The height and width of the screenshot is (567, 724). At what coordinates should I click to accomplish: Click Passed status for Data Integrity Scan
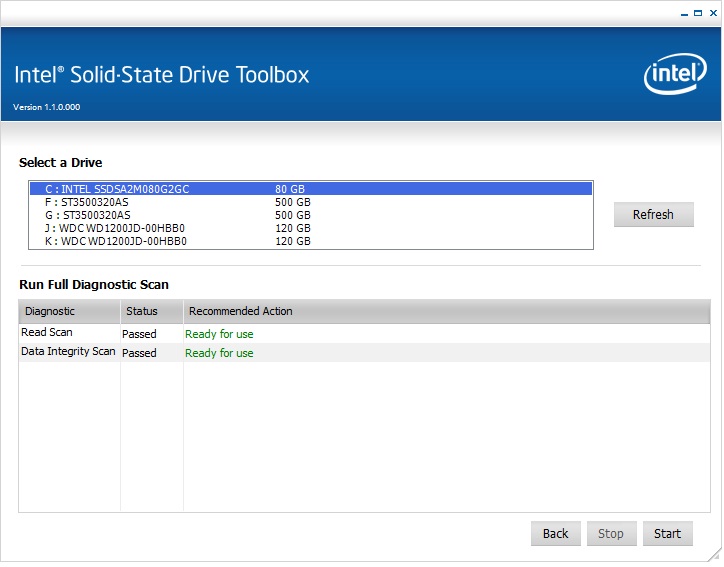point(139,353)
